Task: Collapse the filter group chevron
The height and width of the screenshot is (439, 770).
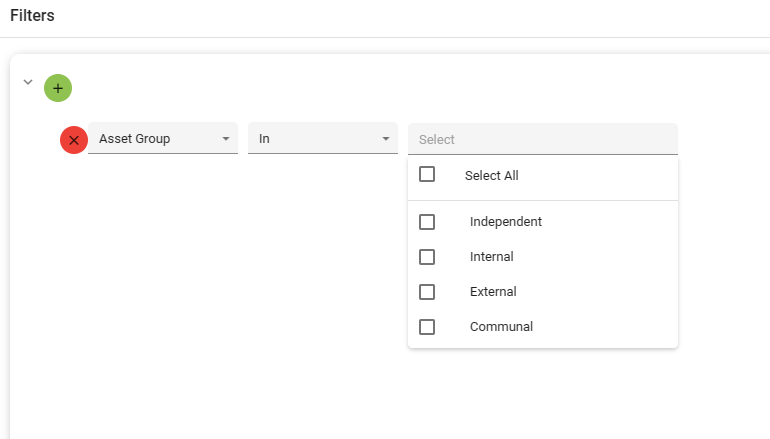Action: point(28,82)
